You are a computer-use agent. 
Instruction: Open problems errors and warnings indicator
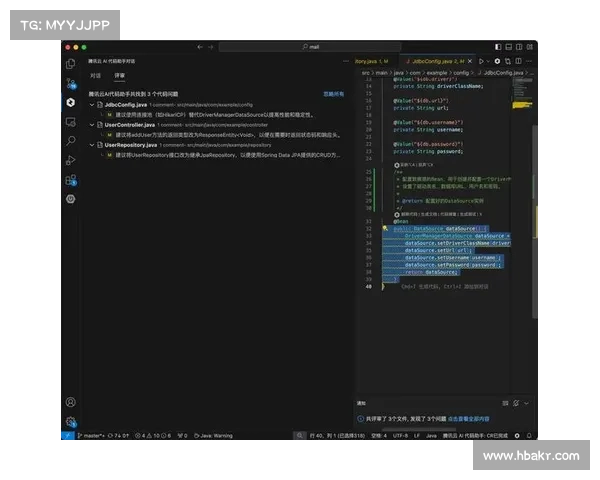click(153, 436)
